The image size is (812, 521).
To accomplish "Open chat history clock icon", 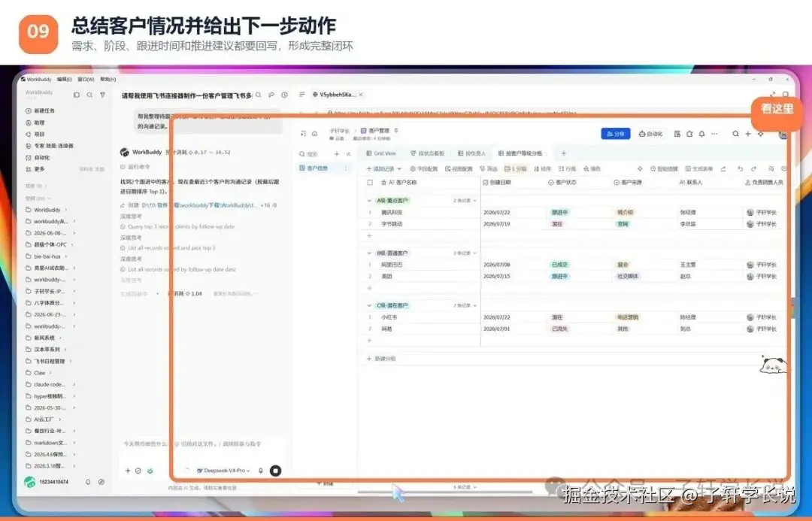I will 284,95.
